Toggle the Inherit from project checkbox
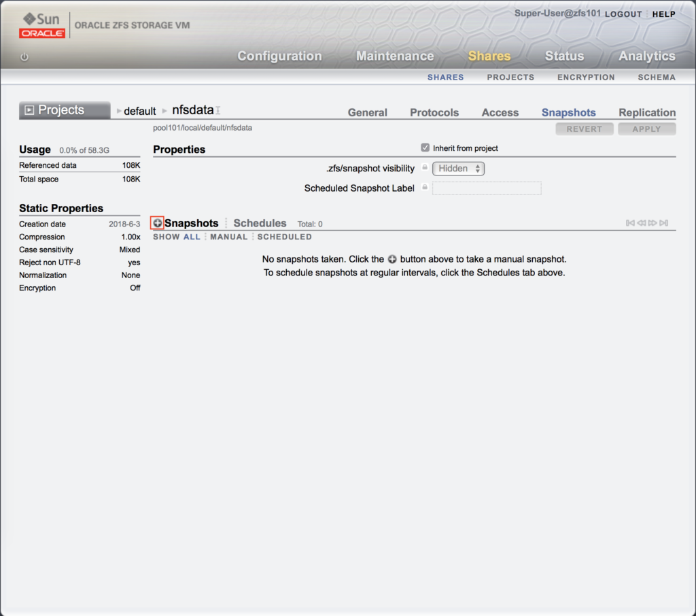Viewport: 696px width, 616px height. coord(425,148)
